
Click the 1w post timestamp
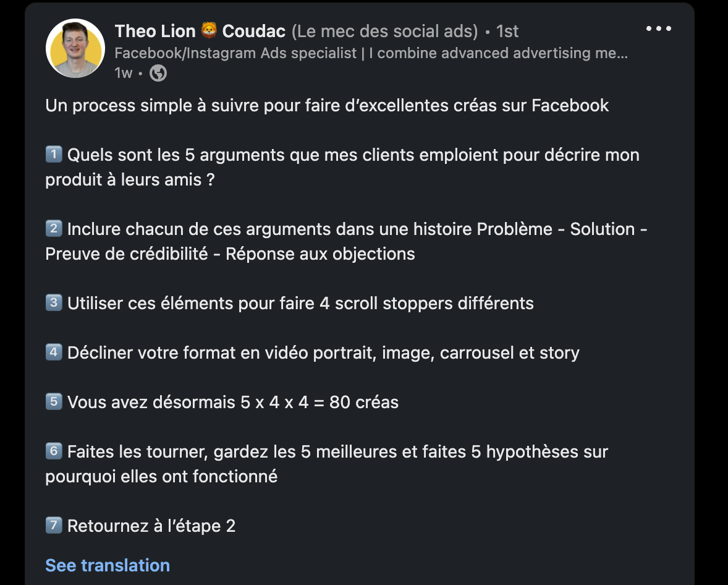[x=123, y=73]
